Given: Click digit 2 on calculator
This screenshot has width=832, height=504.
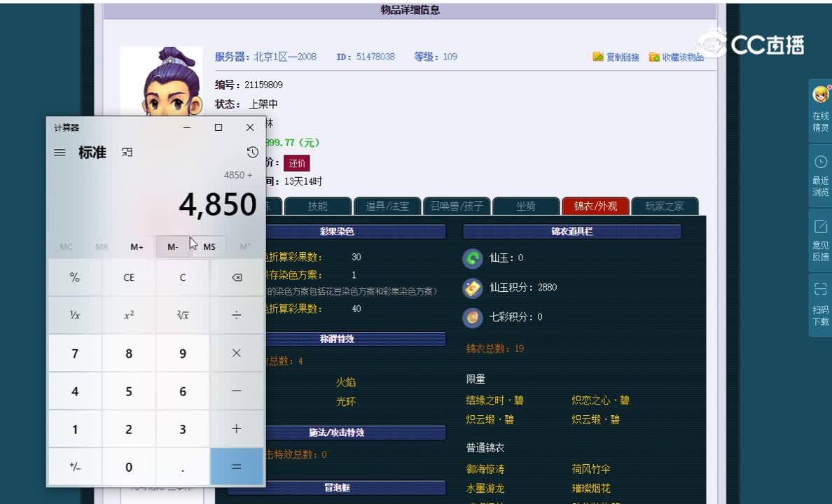Looking at the screenshot, I should [x=129, y=428].
